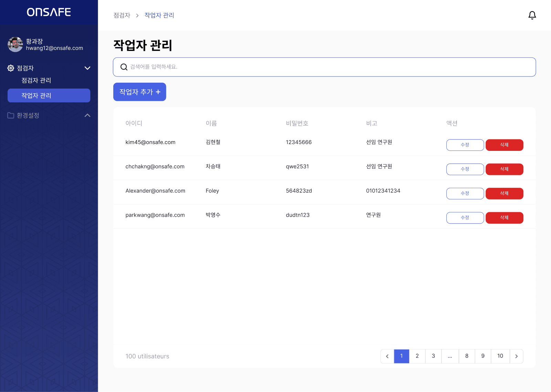Expand the 환경설정 section chevron

point(87,115)
